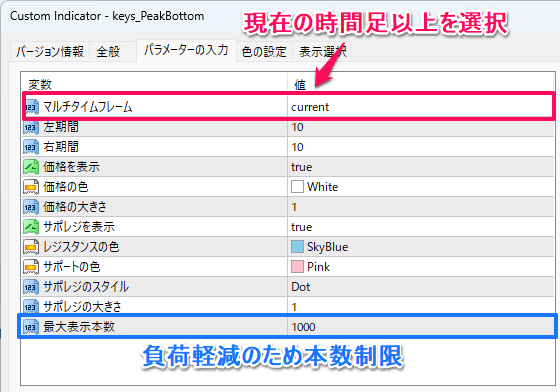Click the integer icon beside サポレジのスタイル

pyautogui.click(x=31, y=287)
